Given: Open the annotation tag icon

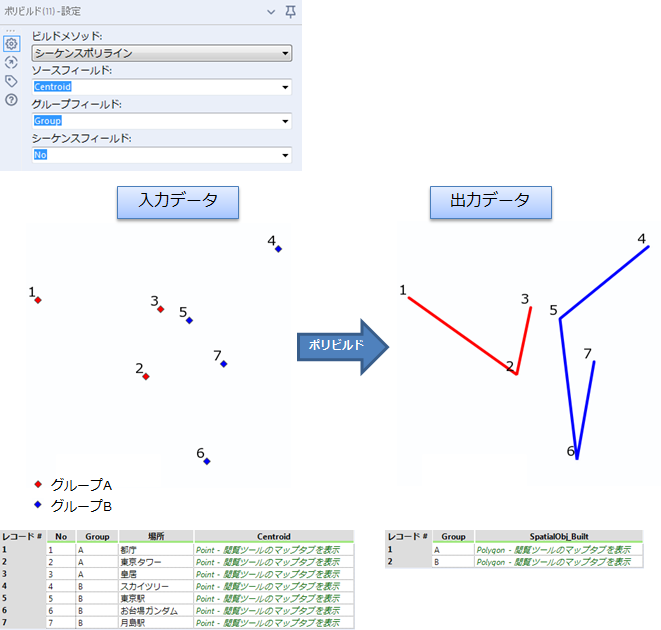Looking at the screenshot, I should (11, 81).
